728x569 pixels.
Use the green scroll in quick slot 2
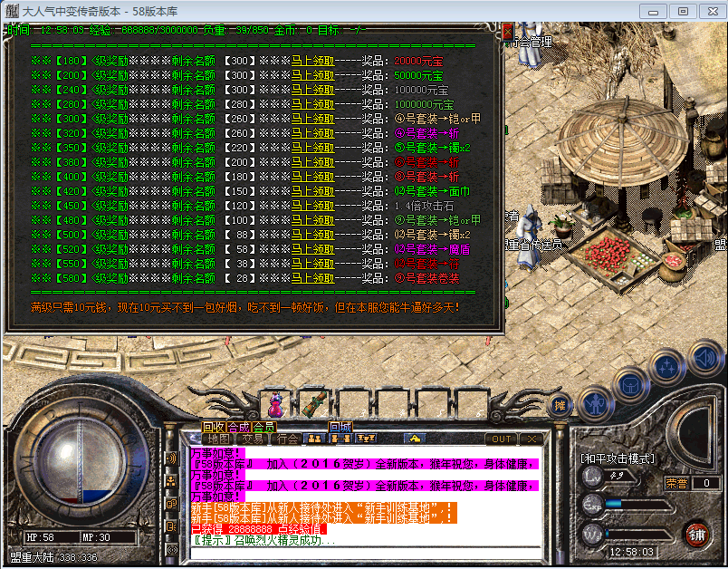[314, 404]
